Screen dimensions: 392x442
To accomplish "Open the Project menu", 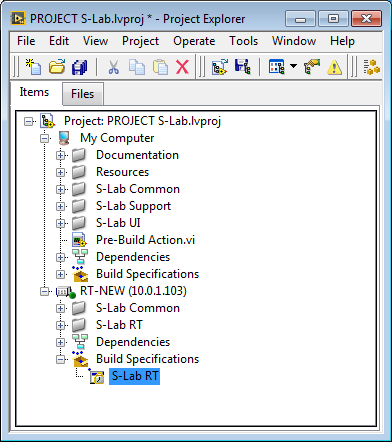I will click(140, 41).
